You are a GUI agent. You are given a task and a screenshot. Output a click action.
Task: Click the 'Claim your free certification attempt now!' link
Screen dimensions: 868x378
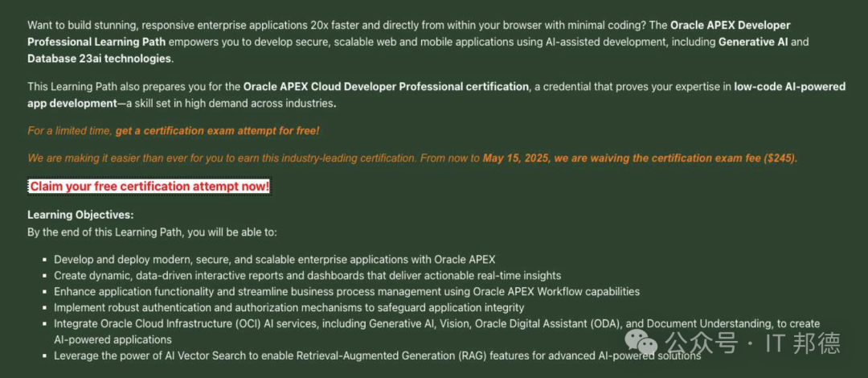(149, 187)
